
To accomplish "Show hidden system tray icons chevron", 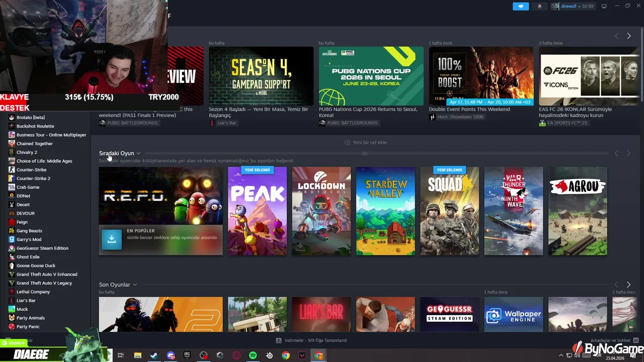I will (x=561, y=356).
